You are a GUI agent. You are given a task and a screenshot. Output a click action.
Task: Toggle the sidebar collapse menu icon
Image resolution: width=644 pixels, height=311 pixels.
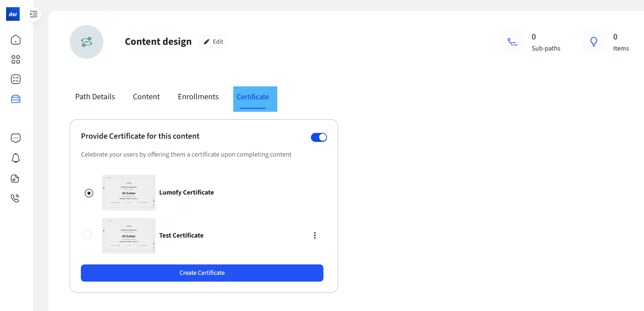tap(34, 14)
